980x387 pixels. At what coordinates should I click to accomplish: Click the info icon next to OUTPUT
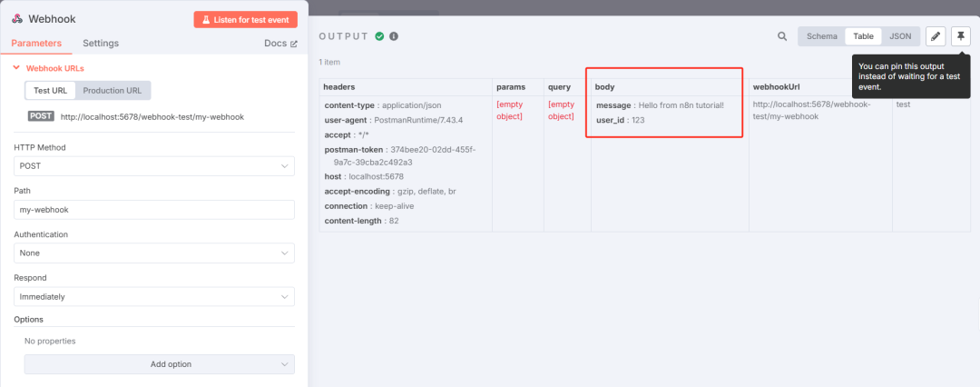click(x=394, y=36)
